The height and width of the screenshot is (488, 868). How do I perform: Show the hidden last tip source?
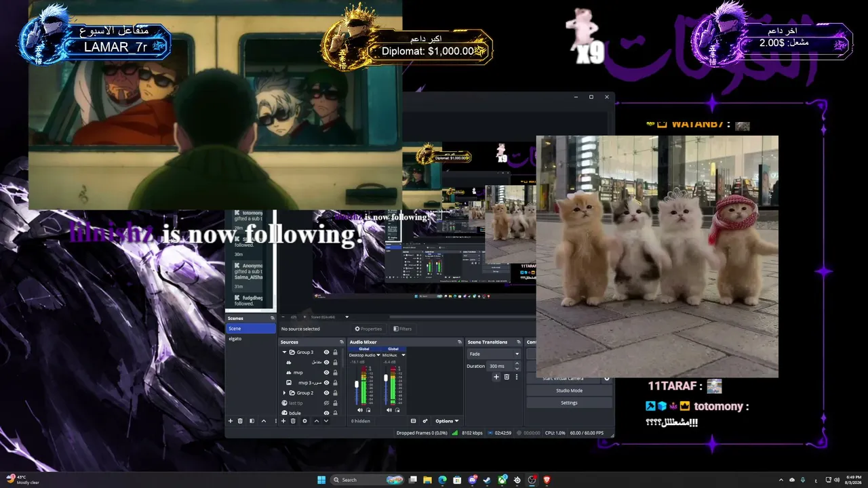pyautogui.click(x=326, y=403)
